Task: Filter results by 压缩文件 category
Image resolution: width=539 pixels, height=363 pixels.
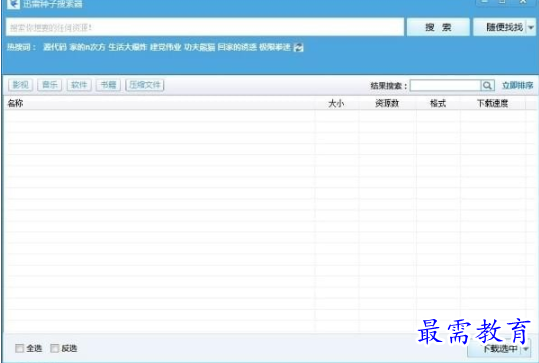Action: (145, 85)
